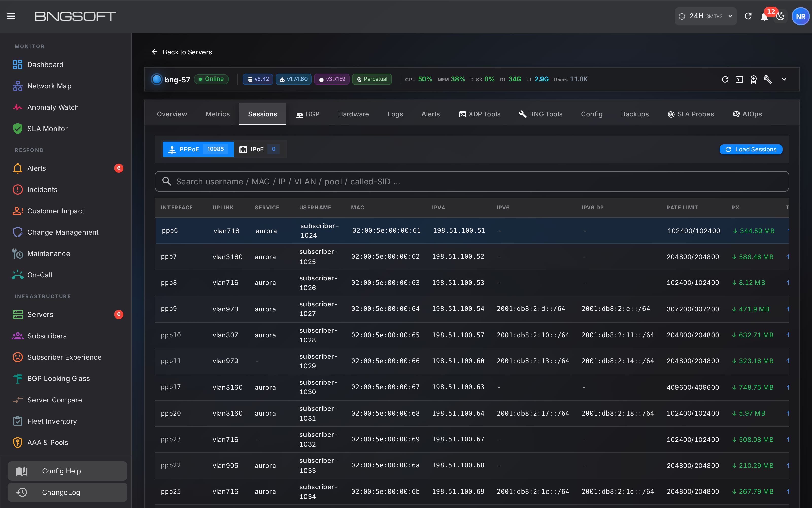812x508 pixels.
Task: Open the AIOps tab
Action: tap(747, 114)
